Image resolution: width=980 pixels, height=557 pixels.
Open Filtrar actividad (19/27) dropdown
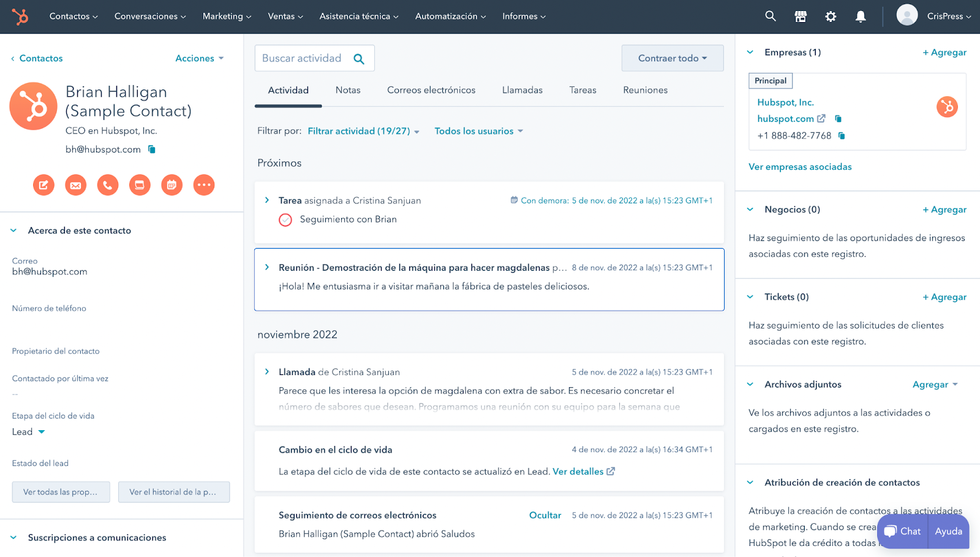[364, 131]
